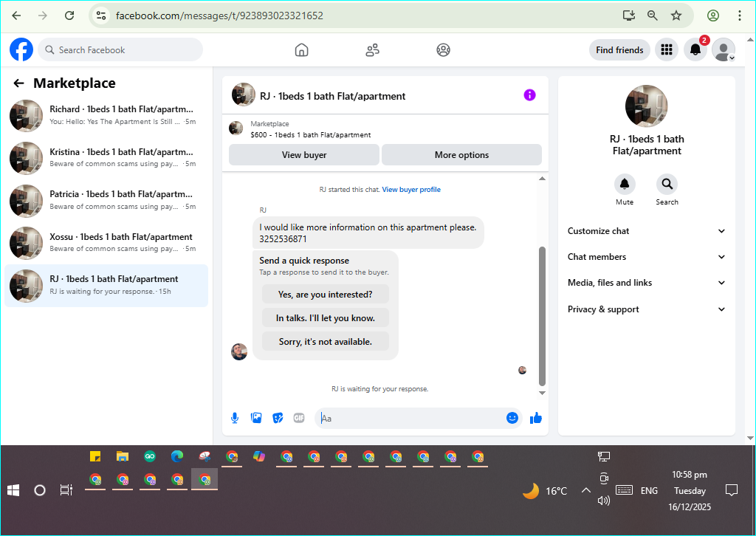Open the Groups icon in top navigation

coord(443,49)
